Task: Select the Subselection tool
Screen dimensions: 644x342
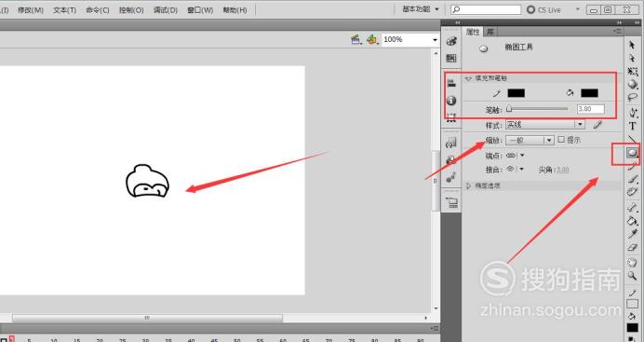Action: click(x=632, y=58)
